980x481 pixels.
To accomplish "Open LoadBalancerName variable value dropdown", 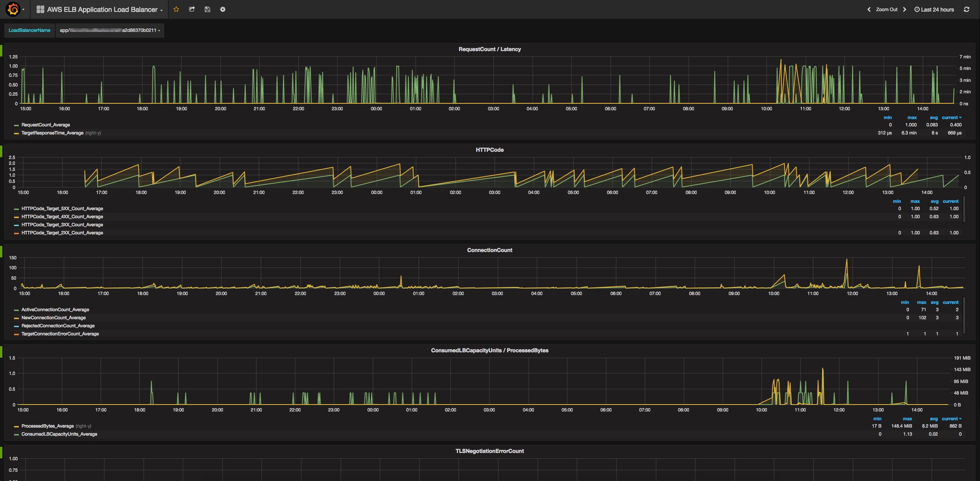I will 110,30.
